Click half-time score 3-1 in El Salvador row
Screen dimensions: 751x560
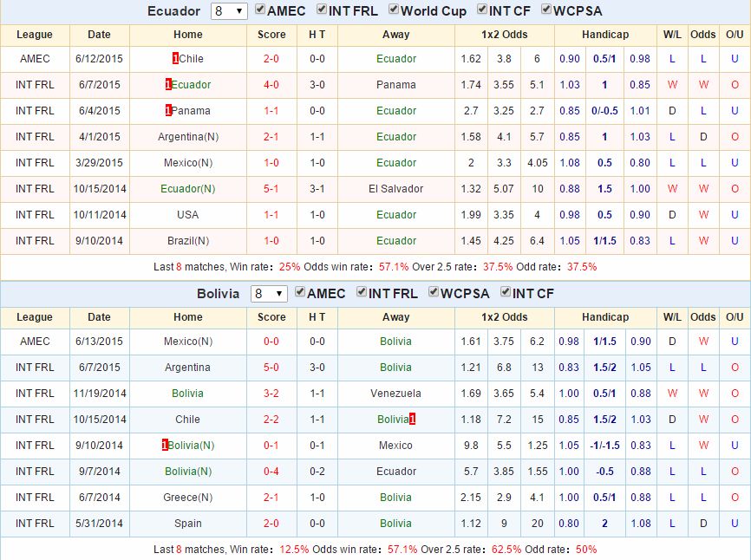[317, 189]
